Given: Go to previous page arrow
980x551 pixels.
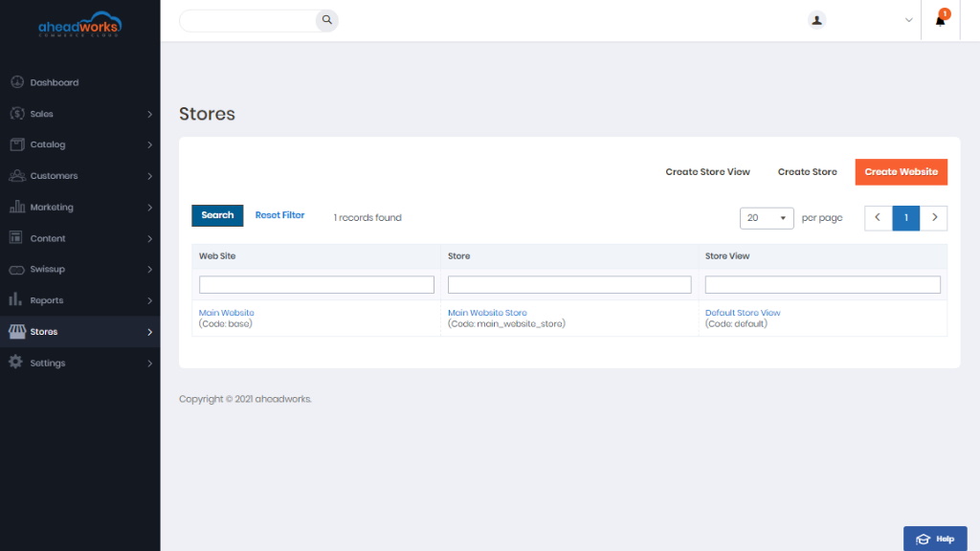Looking at the screenshot, I should [x=879, y=218].
